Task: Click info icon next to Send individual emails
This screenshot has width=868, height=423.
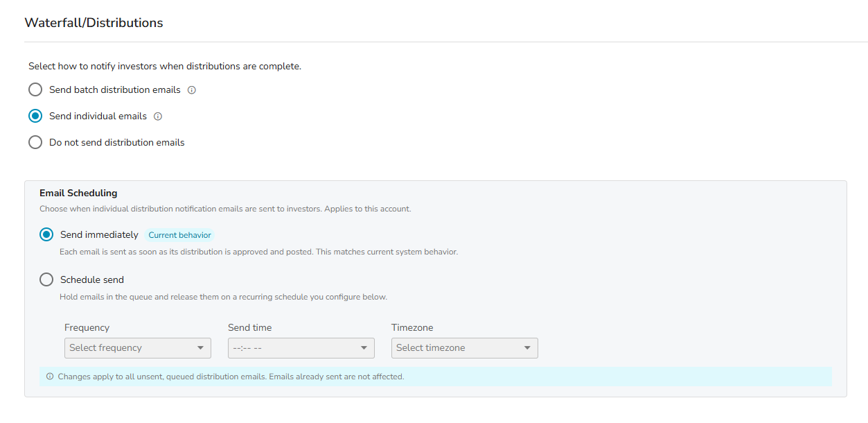Action: point(158,116)
